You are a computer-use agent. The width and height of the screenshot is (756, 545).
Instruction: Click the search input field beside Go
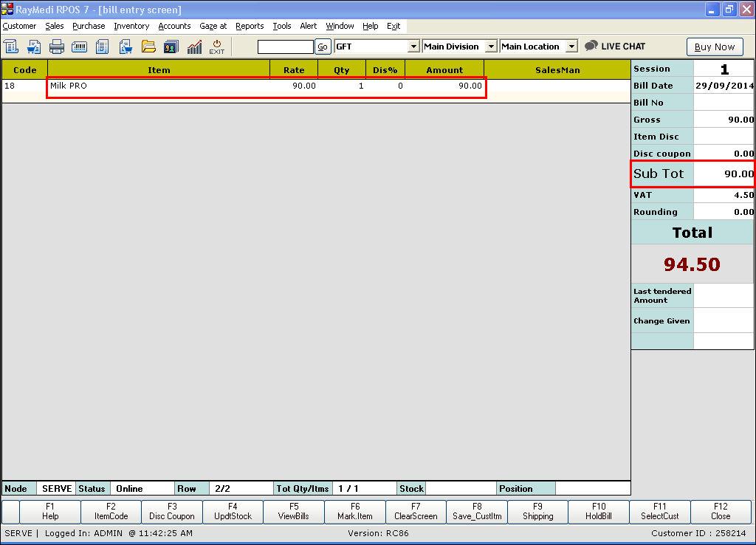(x=286, y=47)
